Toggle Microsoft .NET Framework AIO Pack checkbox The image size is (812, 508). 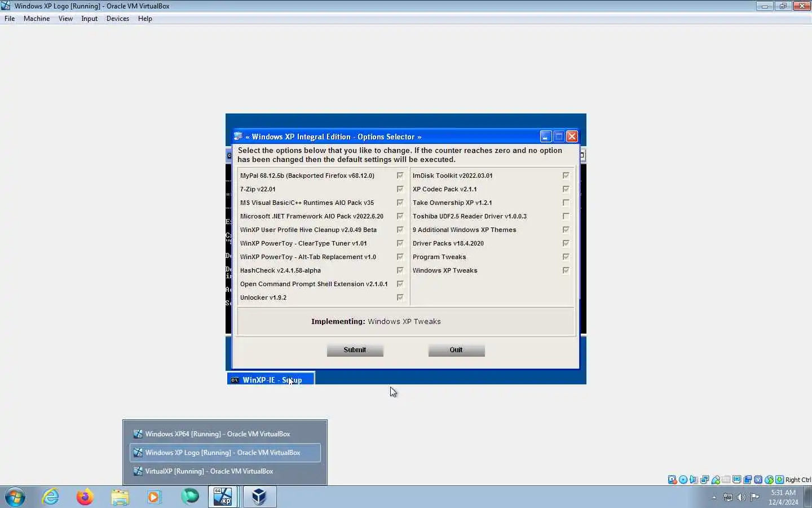pos(400,216)
